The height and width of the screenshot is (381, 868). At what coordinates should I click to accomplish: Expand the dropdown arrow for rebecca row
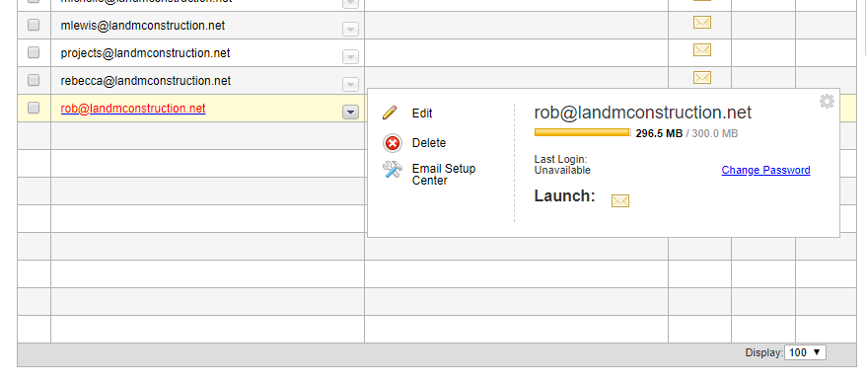[x=350, y=84]
